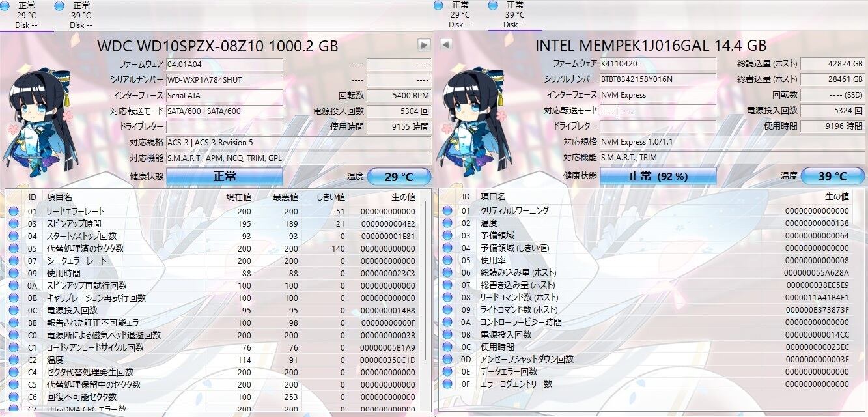Click rotation rate field showing 5400 RPM
Viewport: 868px width, 417px height.
(x=399, y=95)
